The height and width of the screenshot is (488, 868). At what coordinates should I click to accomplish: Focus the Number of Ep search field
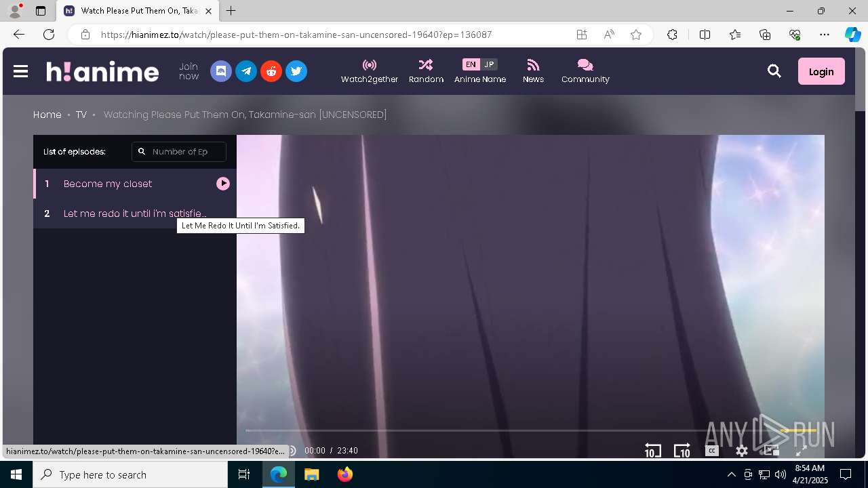click(x=179, y=152)
